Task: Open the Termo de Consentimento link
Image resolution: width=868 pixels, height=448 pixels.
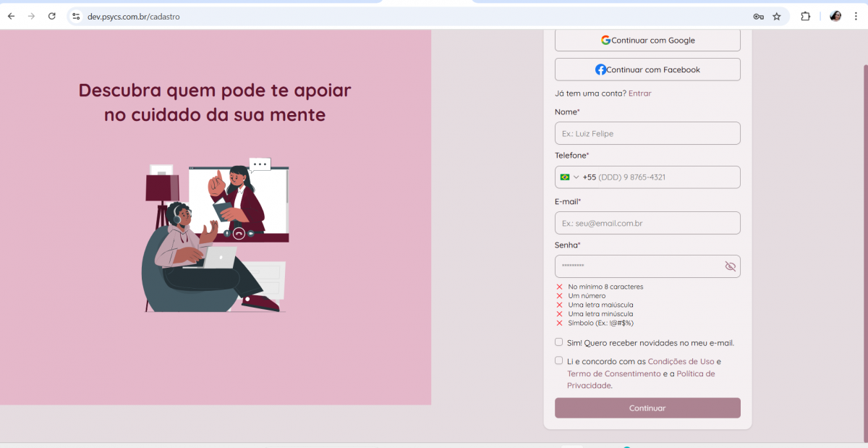Action: [x=613, y=374]
